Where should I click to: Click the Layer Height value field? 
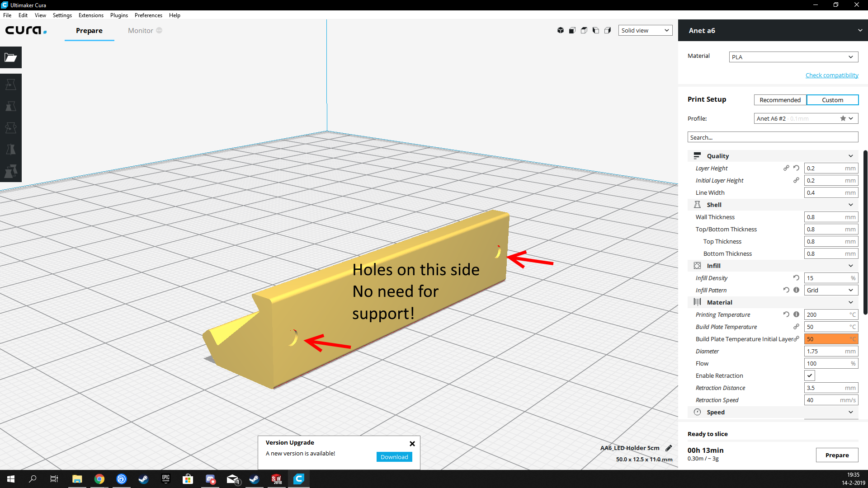point(831,168)
